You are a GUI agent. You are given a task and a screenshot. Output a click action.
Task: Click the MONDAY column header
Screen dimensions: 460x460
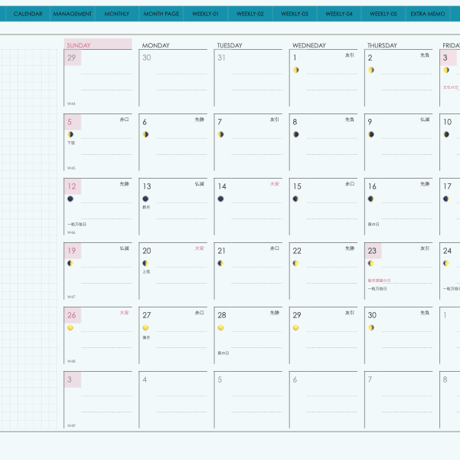(156, 45)
